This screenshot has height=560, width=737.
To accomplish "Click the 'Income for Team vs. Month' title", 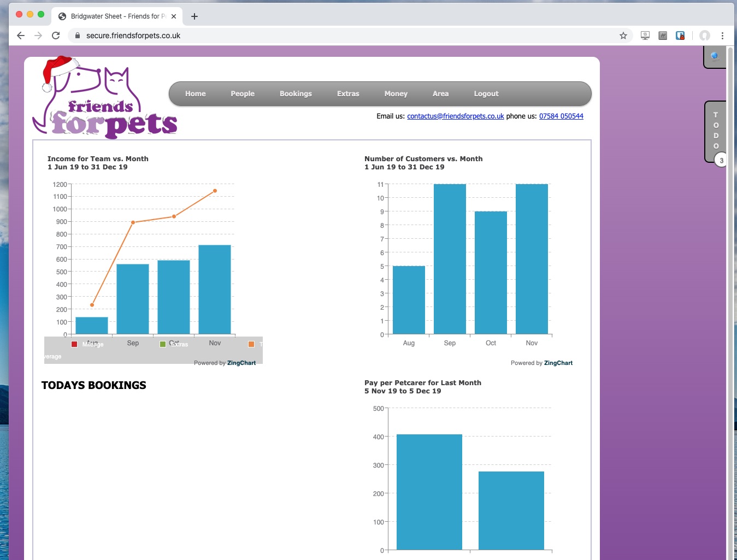I will 98,159.
